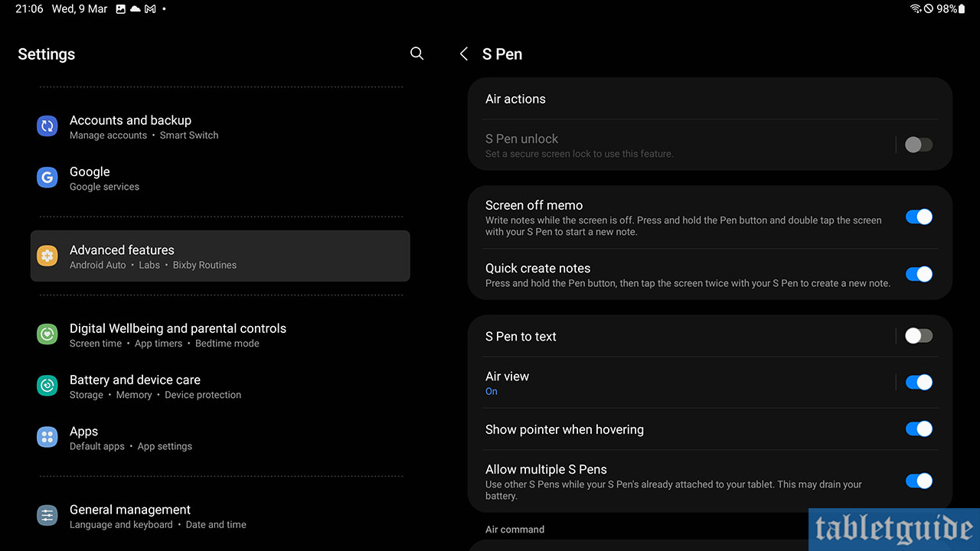Open Google settings entry

[x=220, y=178]
